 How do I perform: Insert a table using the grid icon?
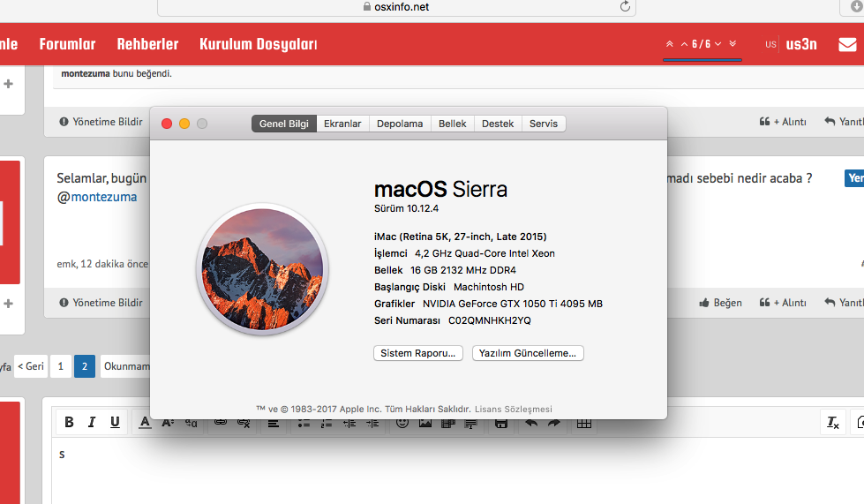click(x=583, y=424)
